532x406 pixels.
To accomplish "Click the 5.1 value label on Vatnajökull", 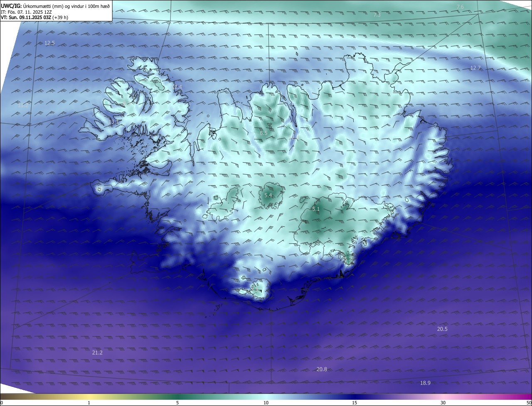I will tap(316, 209).
